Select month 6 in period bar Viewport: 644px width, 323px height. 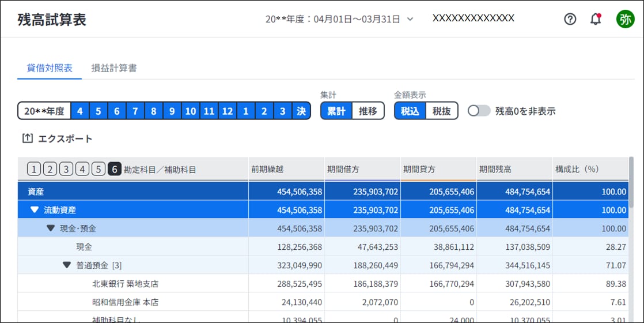tap(116, 111)
